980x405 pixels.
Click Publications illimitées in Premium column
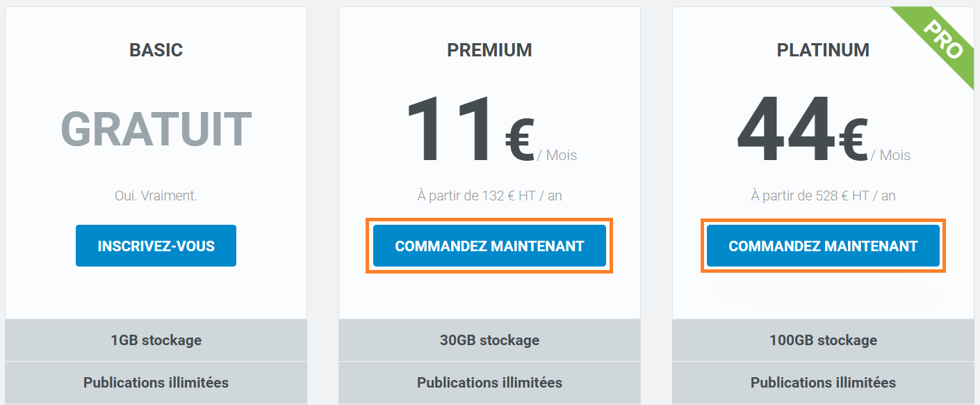pyautogui.click(x=489, y=383)
